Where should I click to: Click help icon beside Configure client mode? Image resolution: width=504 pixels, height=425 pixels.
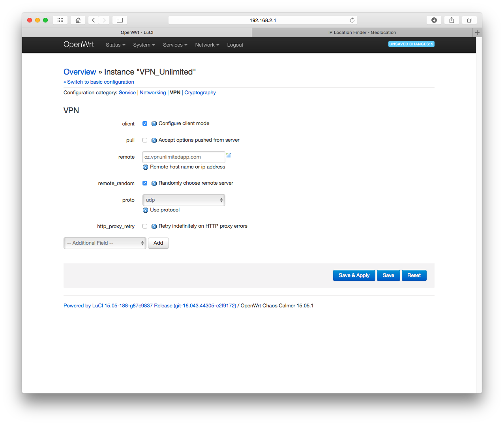[x=154, y=124]
